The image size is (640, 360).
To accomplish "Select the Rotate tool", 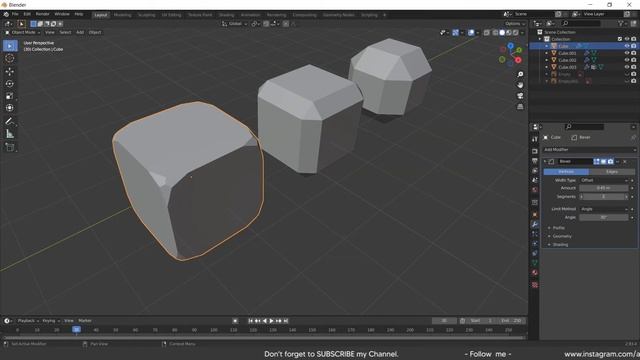I will click(x=10, y=84).
